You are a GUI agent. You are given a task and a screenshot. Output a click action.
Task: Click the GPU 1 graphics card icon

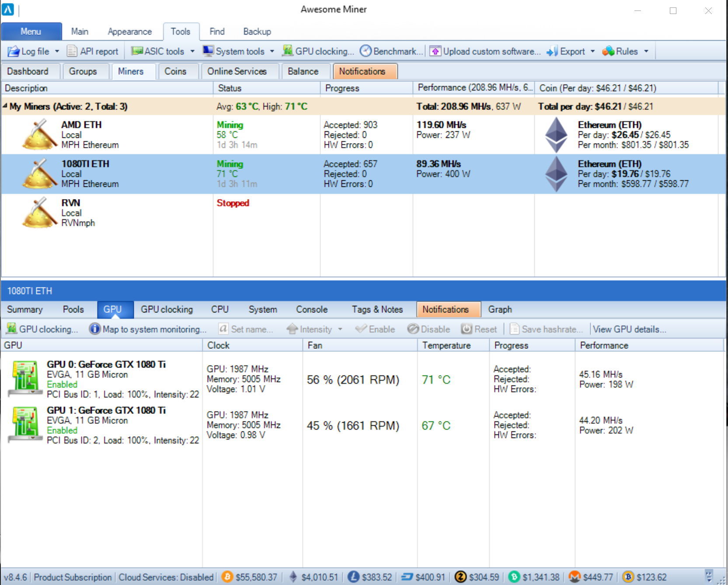coord(25,424)
